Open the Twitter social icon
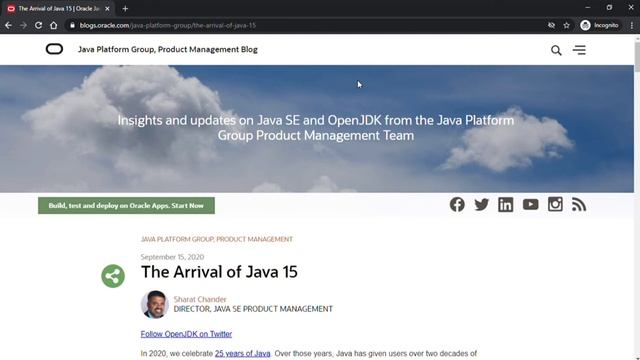Image resolution: width=640 pixels, height=360 pixels. click(x=482, y=204)
